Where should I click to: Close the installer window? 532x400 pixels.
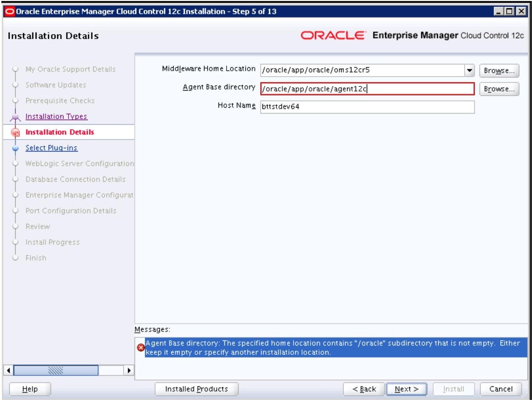tap(520, 12)
